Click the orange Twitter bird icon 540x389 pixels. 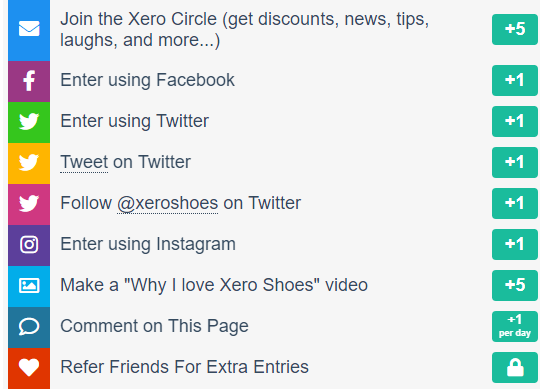click(29, 162)
